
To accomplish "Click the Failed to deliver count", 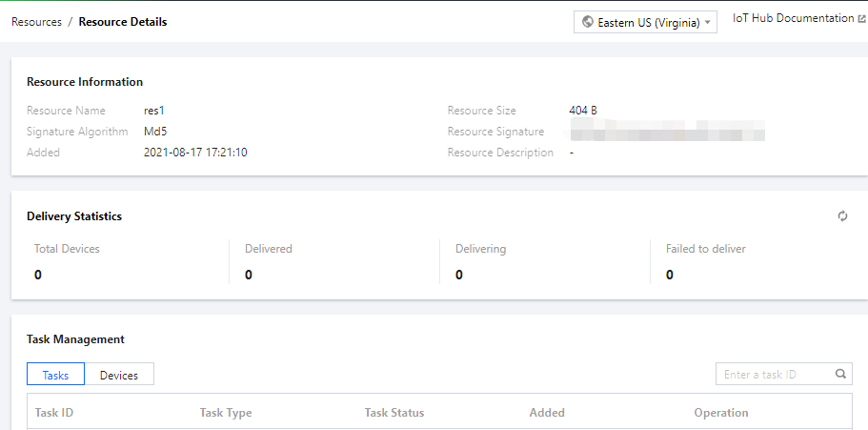I will click(670, 275).
